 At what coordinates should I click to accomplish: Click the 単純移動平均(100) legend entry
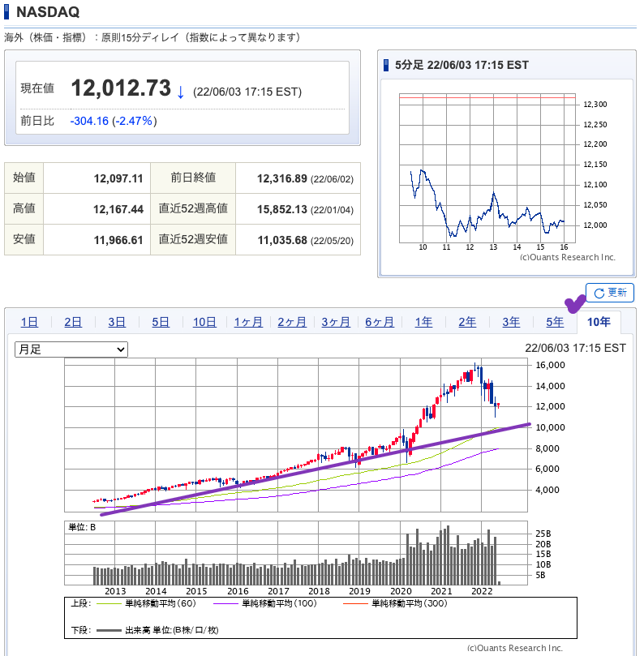(265, 603)
